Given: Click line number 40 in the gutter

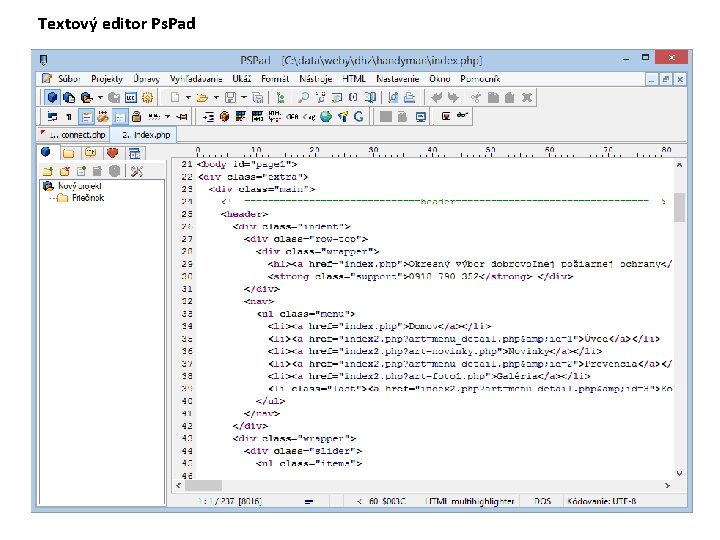Looking at the screenshot, I should tap(187, 401).
